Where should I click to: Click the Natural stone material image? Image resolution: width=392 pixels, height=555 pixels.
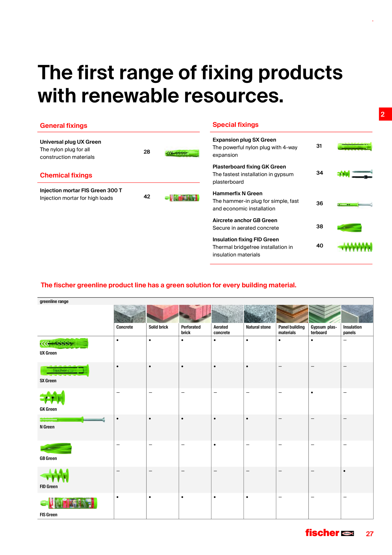[260, 314]
